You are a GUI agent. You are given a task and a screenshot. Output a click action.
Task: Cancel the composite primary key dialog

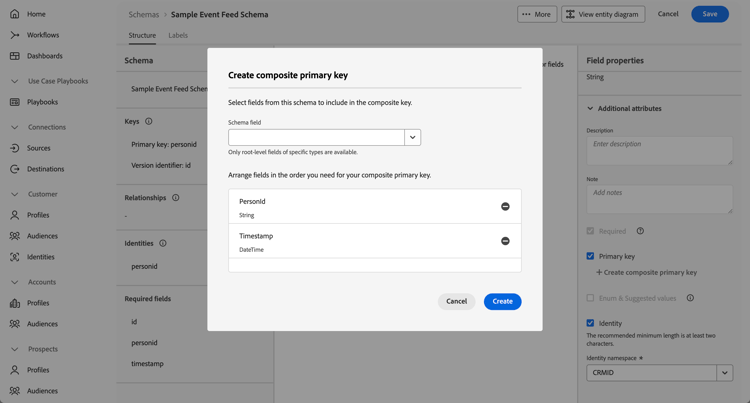coord(456,301)
